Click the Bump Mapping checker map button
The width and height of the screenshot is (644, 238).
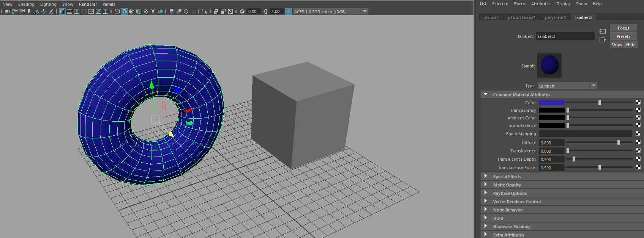pos(638,134)
